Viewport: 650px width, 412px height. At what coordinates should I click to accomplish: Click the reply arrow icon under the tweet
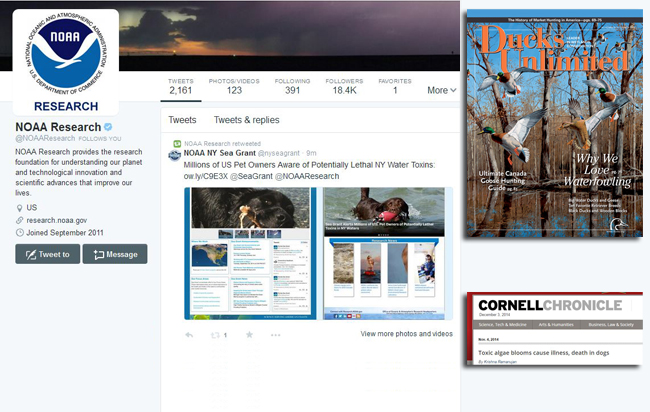(x=189, y=334)
